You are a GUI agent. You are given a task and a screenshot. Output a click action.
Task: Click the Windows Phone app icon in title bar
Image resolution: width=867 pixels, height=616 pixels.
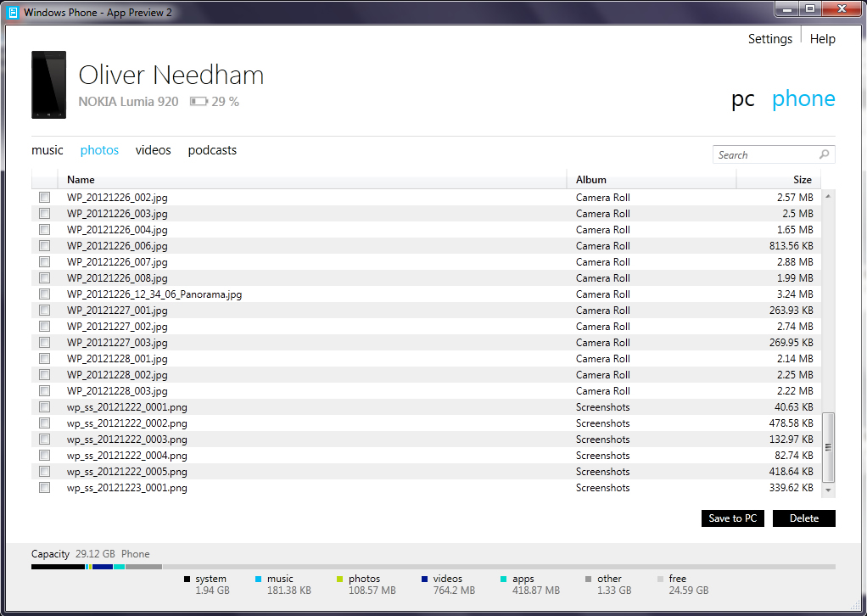12,12
